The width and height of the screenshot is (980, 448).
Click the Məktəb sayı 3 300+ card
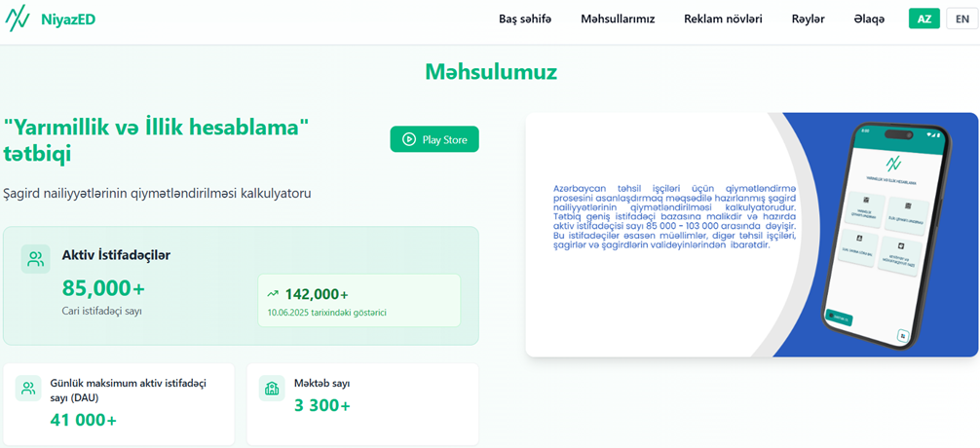[x=362, y=404]
